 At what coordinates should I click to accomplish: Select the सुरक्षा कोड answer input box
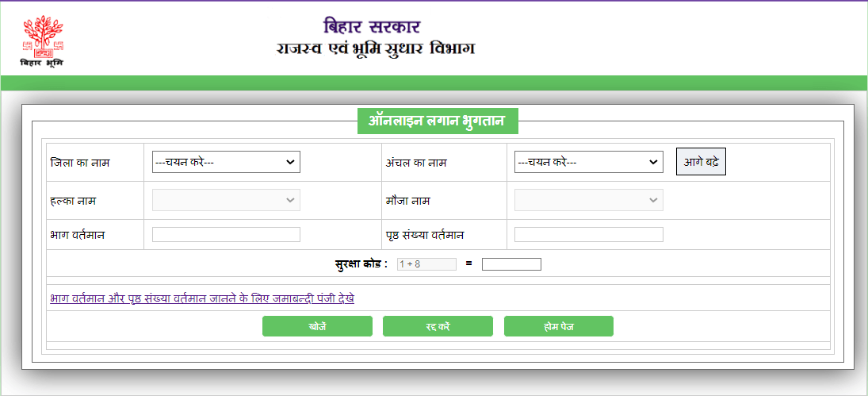click(511, 264)
